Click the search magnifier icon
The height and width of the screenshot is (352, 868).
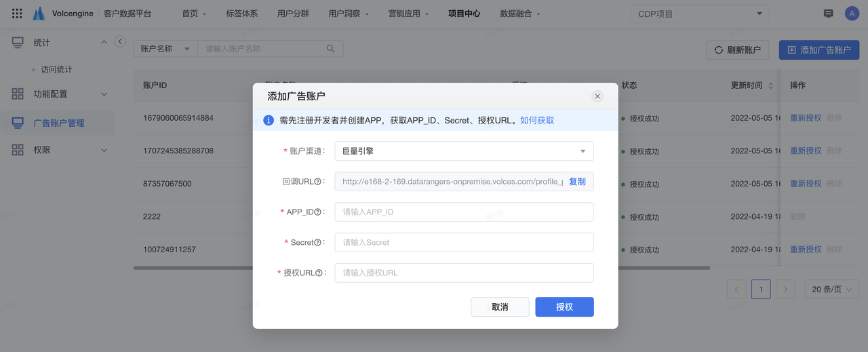click(x=331, y=49)
